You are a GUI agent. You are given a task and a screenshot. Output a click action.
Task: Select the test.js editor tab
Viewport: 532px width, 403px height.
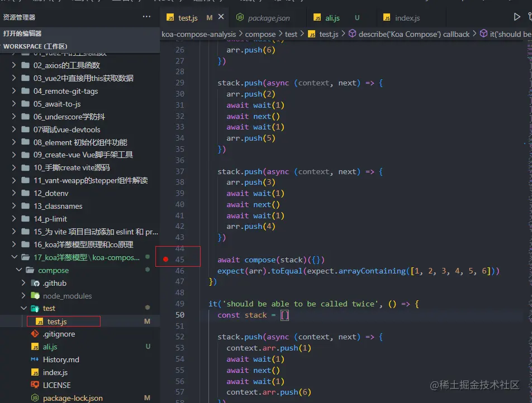188,18
